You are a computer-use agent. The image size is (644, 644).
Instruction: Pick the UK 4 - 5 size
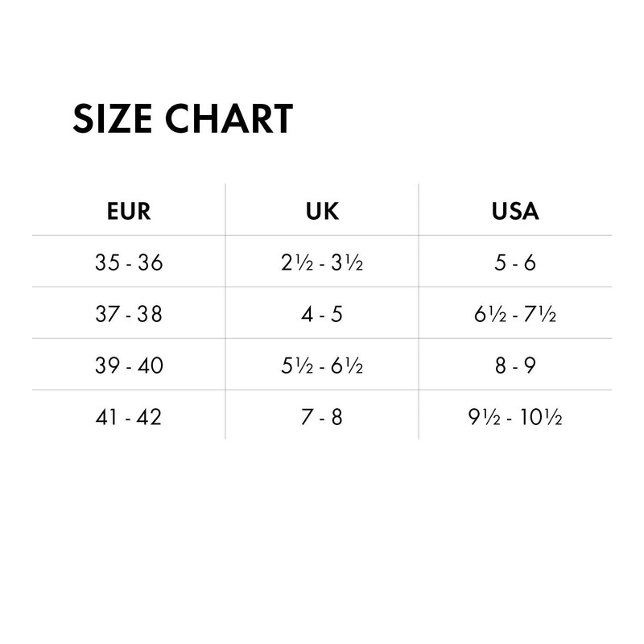pyautogui.click(x=322, y=314)
